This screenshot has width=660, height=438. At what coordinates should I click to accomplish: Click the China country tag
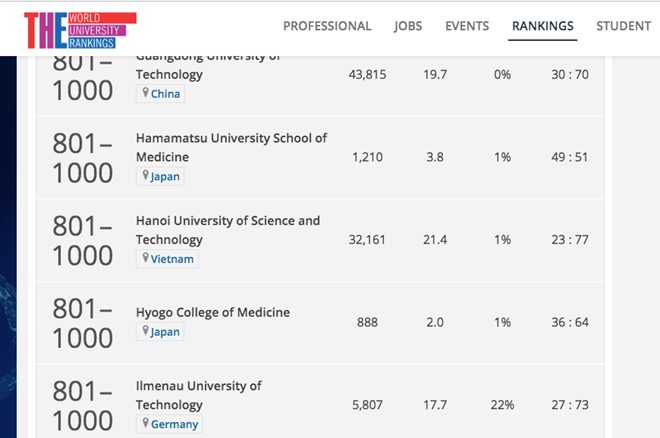click(x=166, y=94)
